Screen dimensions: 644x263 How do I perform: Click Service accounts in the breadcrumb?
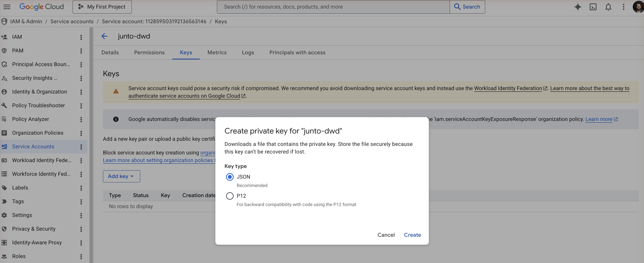click(x=72, y=22)
